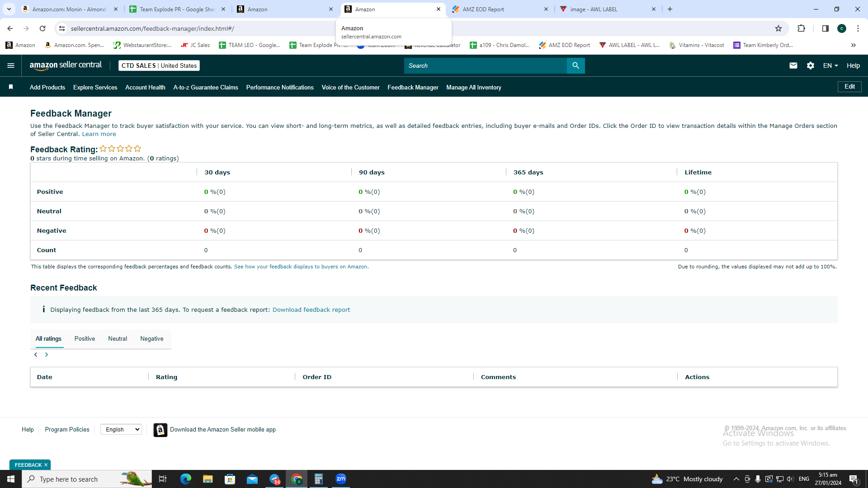Screen dimensions: 868x488
Task: Open the WebstaurantStore bookmark
Action: tap(142, 45)
